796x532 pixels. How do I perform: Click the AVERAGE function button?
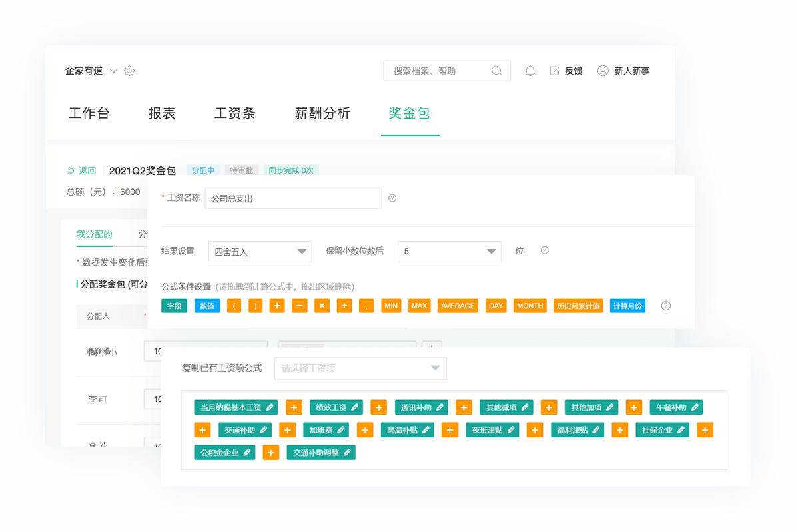458,306
